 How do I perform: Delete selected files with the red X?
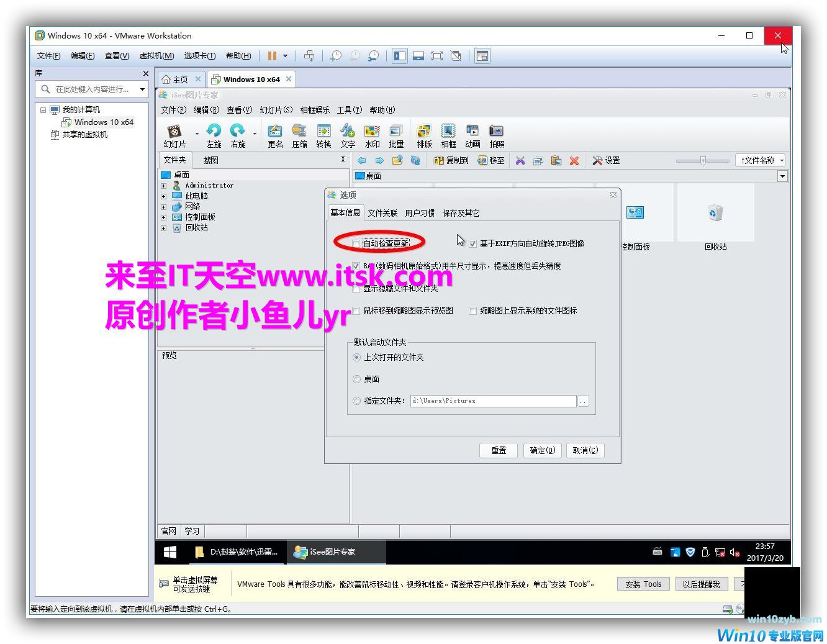coord(574,160)
